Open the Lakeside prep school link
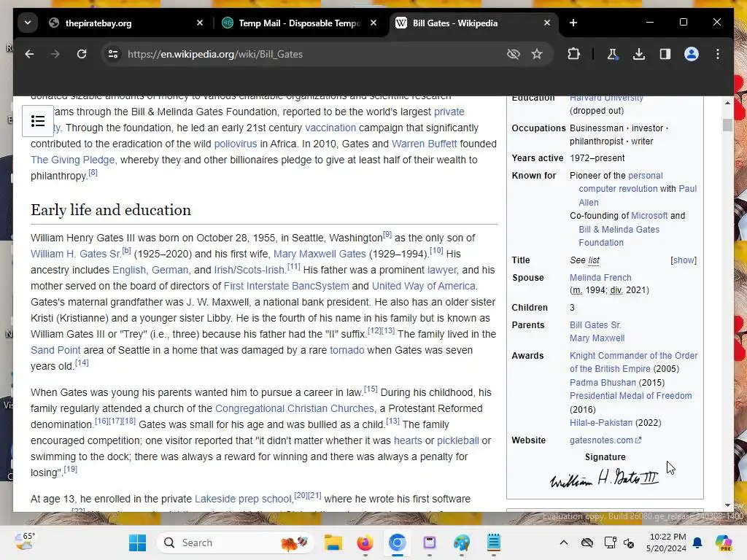The image size is (747, 560). coord(243,499)
